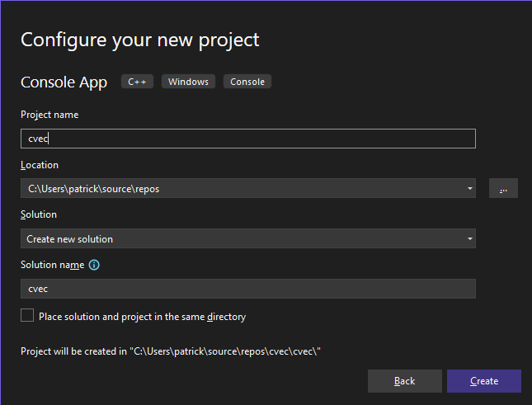532x405 pixels.
Task: Go Back to the previous step
Action: tap(405, 381)
